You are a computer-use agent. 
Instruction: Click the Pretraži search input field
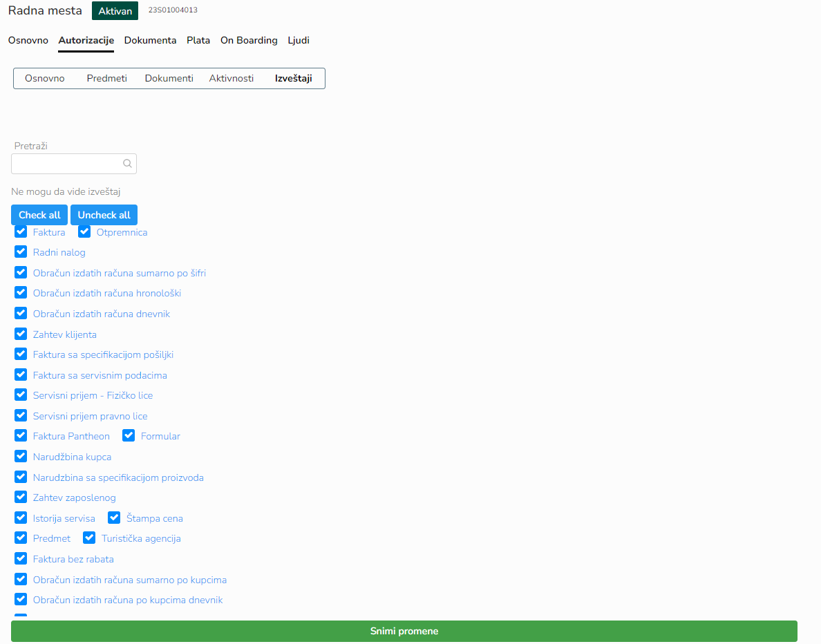(x=67, y=164)
